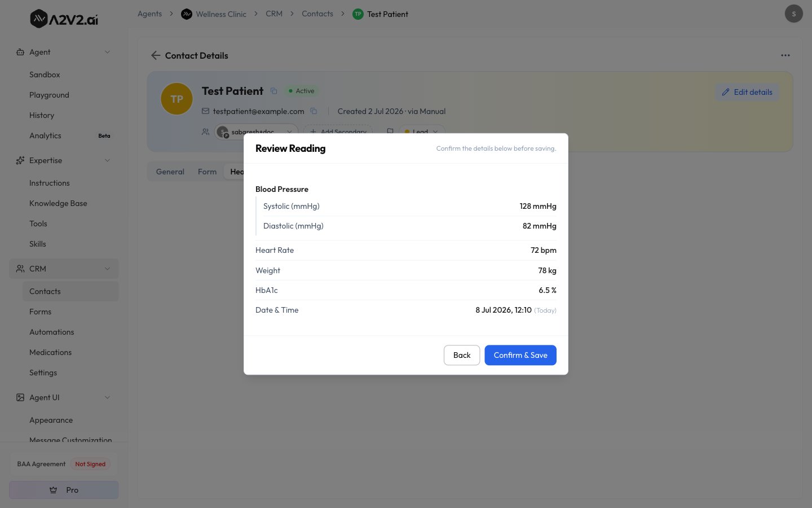812x508 pixels.
Task: Open Playground in the sidebar
Action: (49, 95)
